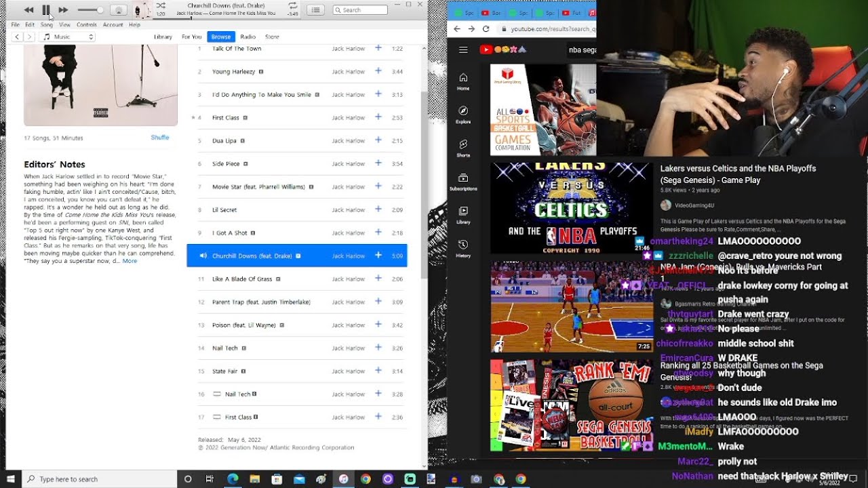
Task: Switch to the For You tab
Action: tap(192, 37)
